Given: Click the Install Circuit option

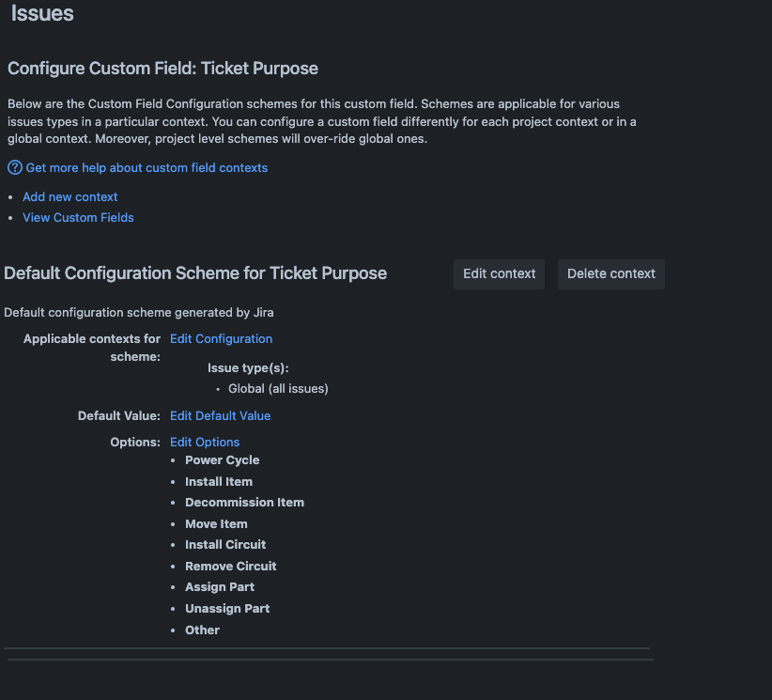Looking at the screenshot, I should click(x=225, y=544).
